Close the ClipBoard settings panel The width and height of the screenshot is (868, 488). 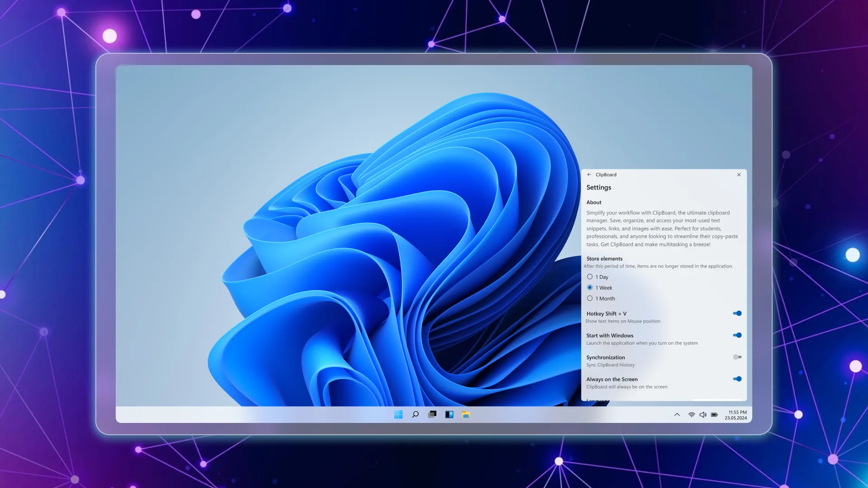(x=739, y=174)
